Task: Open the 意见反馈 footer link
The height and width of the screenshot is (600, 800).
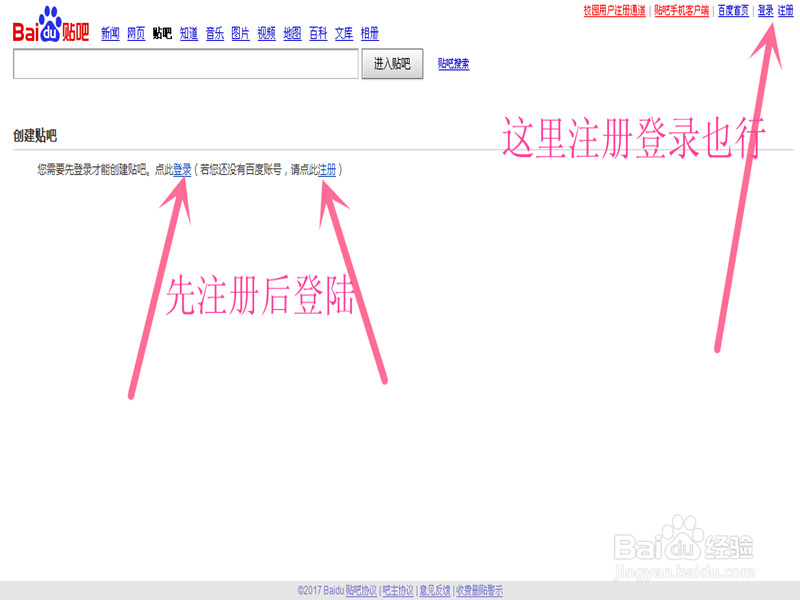Action: pyautogui.click(x=435, y=590)
